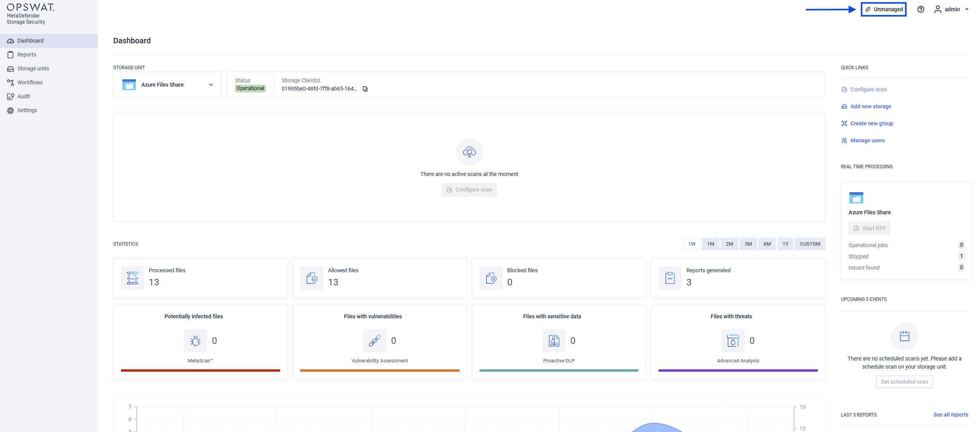
Task: Click the calendar icon in Upcoming events
Action: point(904,336)
